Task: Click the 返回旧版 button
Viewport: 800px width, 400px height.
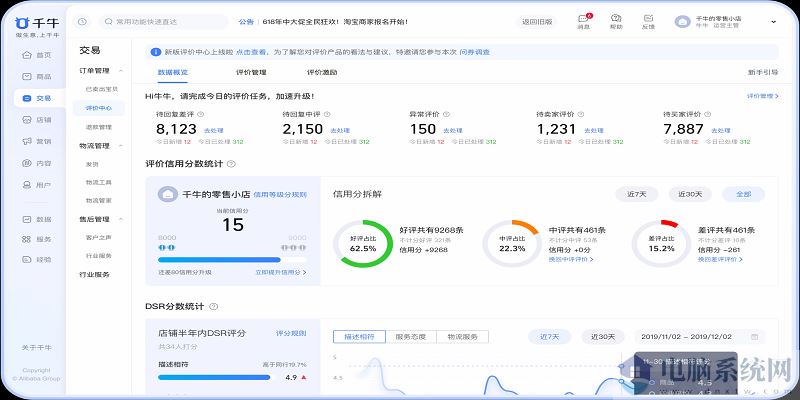Action: 536,21
